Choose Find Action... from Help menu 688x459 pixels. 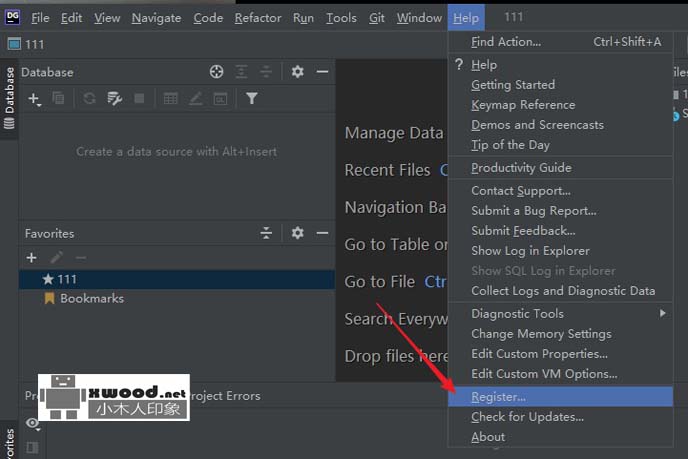click(x=560, y=42)
